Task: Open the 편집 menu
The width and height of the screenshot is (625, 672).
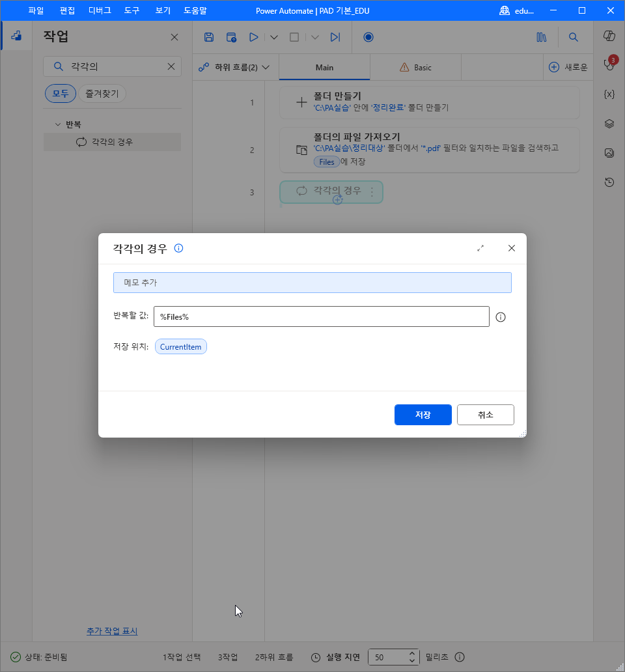Action: [x=67, y=10]
